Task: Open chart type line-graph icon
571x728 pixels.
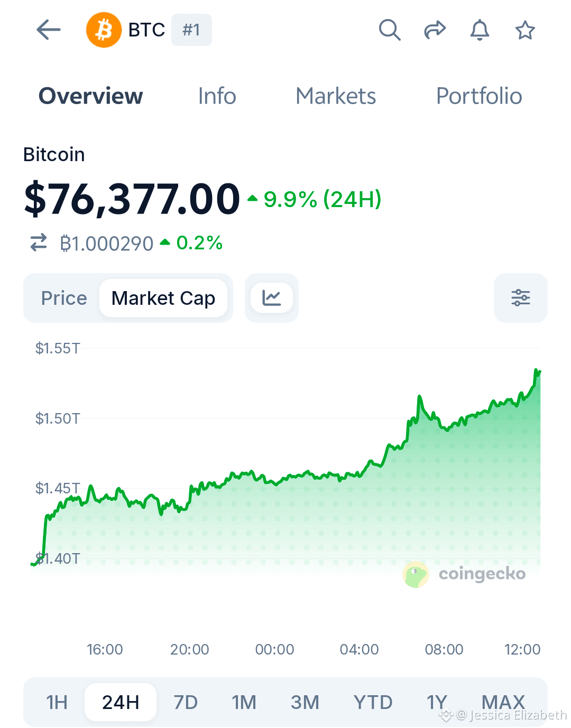Action: (272, 298)
